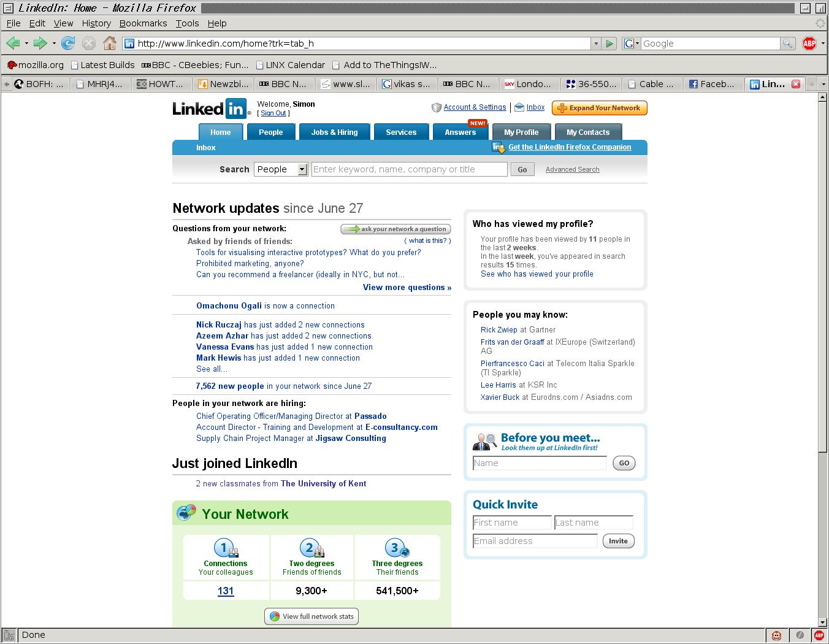Open the Tools menu
Image resolution: width=829 pixels, height=644 pixels.
(x=187, y=23)
